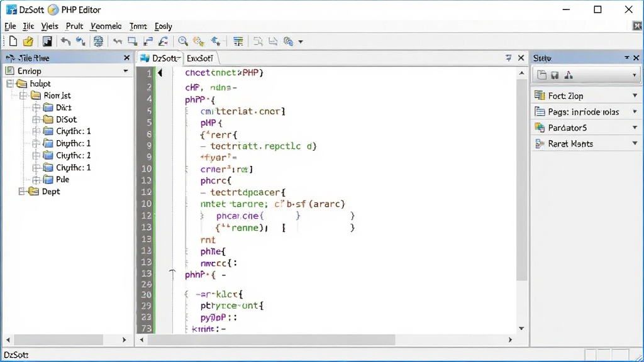Click the curved arrow icon before magnifier
The height and width of the screenshot is (362, 644).
pos(163,41)
